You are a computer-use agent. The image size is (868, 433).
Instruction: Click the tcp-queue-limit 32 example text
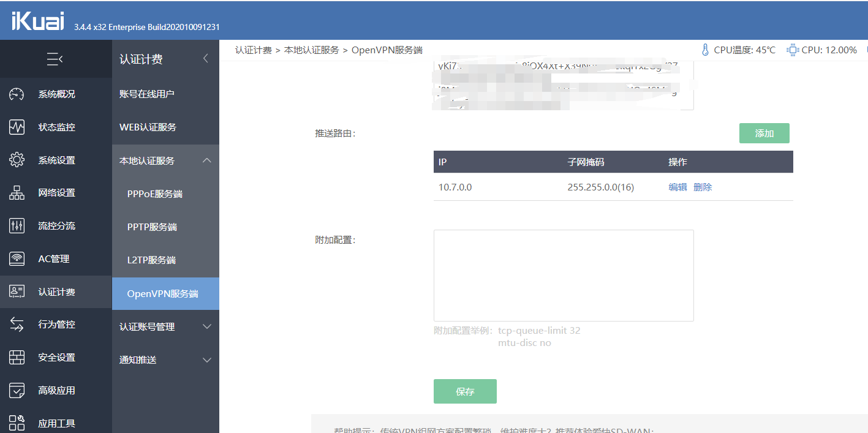pos(539,331)
